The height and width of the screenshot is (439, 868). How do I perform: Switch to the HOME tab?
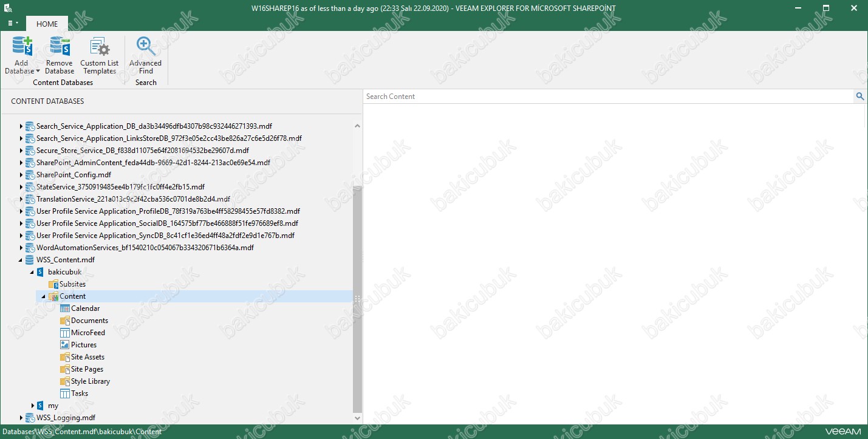point(47,24)
